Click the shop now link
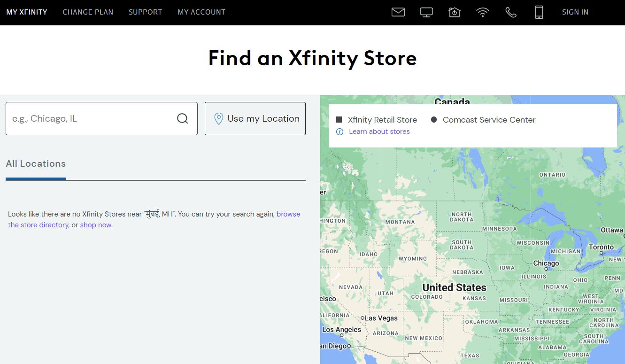 point(95,225)
